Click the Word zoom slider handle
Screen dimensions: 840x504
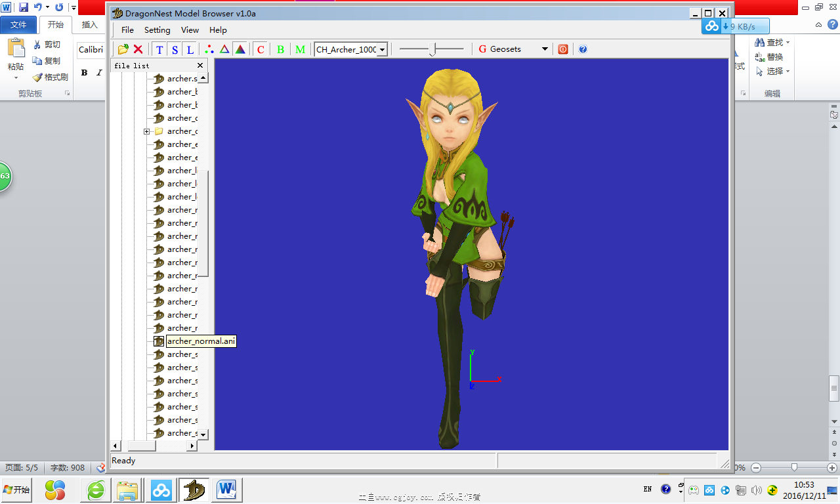coord(794,468)
